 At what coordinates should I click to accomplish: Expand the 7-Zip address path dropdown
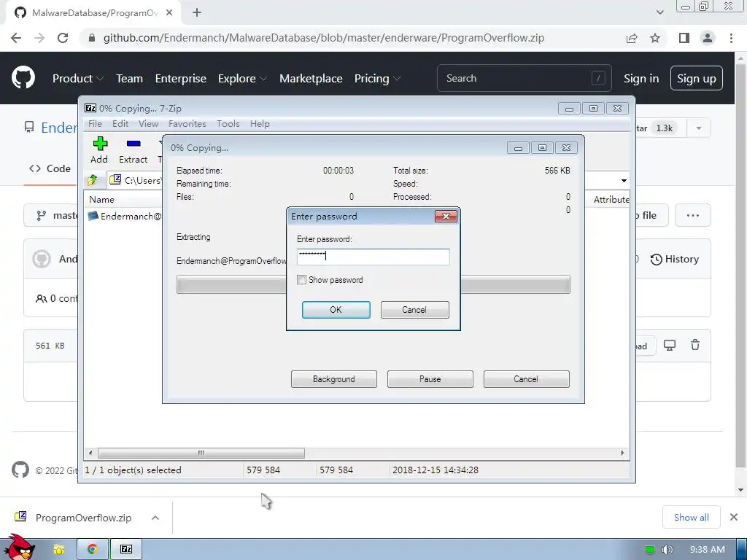[624, 181]
